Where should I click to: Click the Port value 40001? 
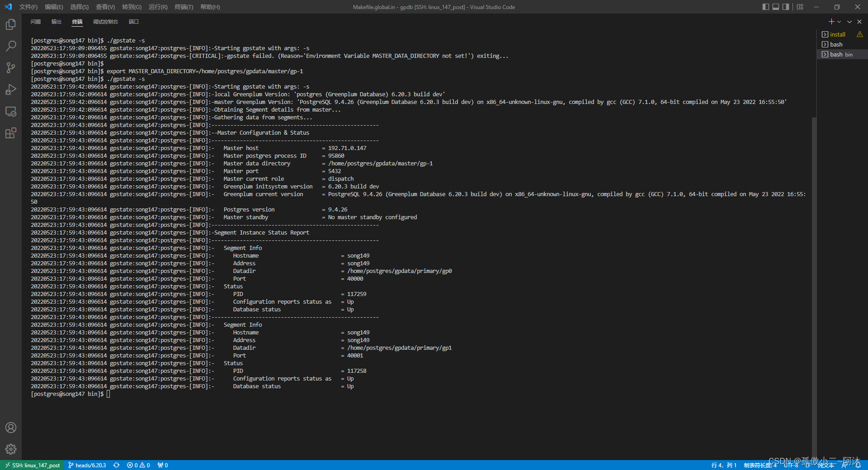pos(355,356)
